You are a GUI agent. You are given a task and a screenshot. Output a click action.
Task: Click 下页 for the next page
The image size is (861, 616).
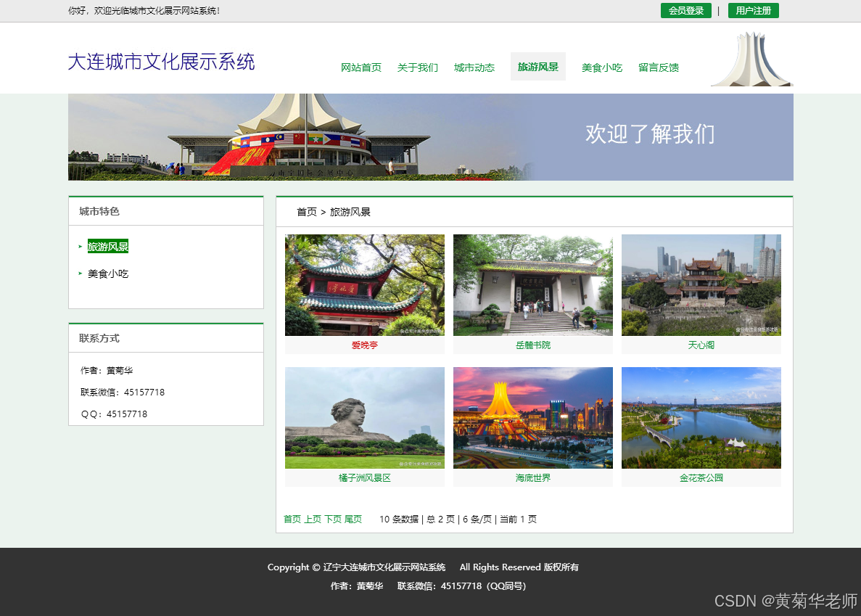pos(333,519)
